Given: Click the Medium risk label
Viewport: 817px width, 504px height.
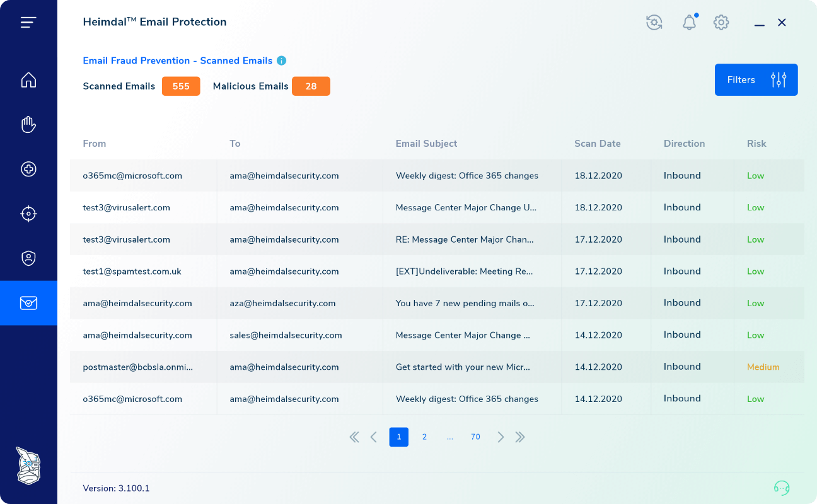Looking at the screenshot, I should pyautogui.click(x=763, y=367).
